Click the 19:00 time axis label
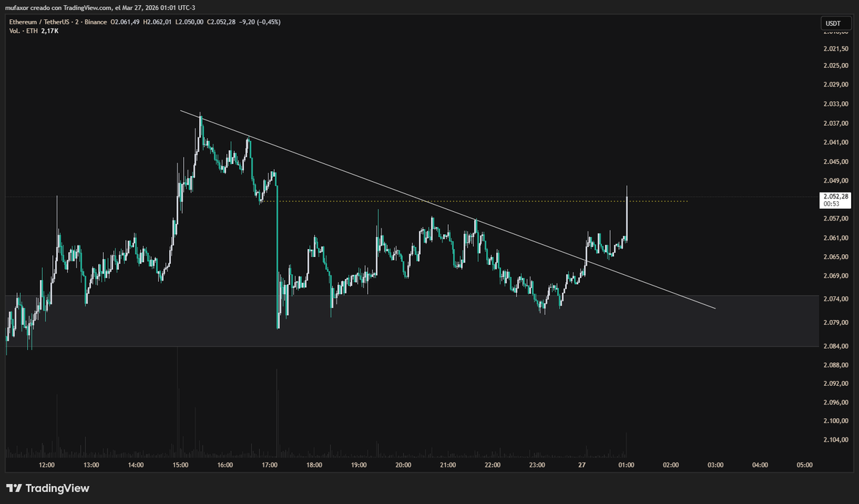The image size is (859, 504). [359, 465]
